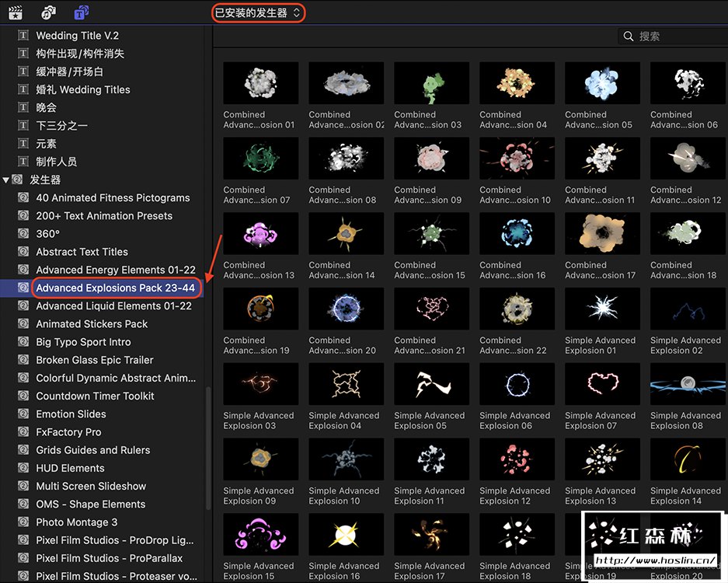
Task: Select Broken Glass Epic Trailer
Action: [x=102, y=360]
